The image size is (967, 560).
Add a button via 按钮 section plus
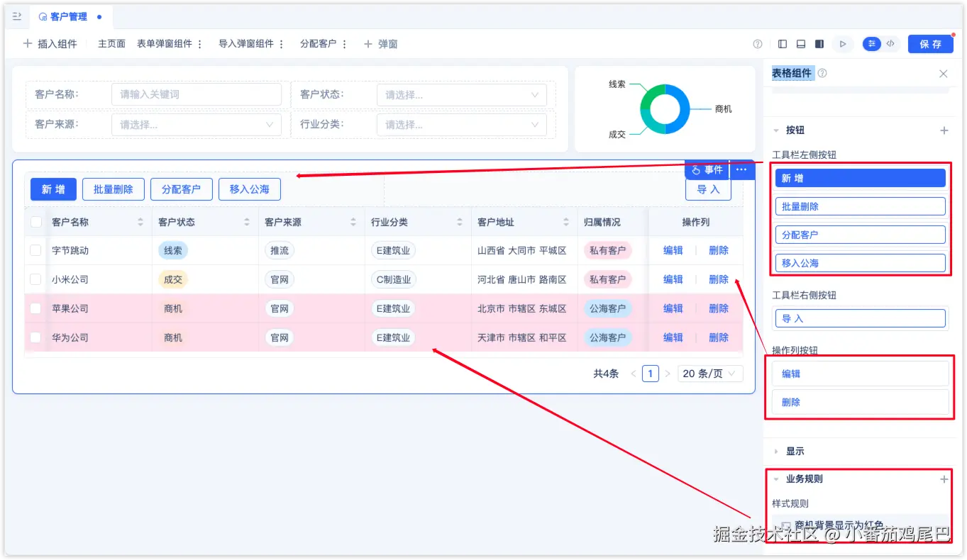pyautogui.click(x=944, y=130)
